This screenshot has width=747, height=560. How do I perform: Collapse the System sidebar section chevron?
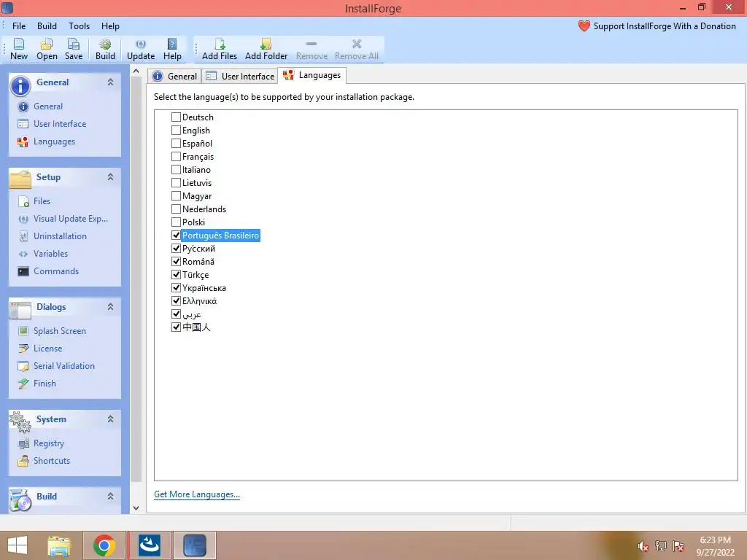111,419
